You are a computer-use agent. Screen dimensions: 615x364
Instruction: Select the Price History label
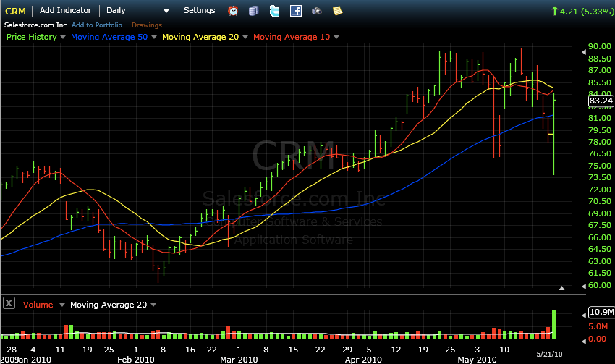coord(32,37)
